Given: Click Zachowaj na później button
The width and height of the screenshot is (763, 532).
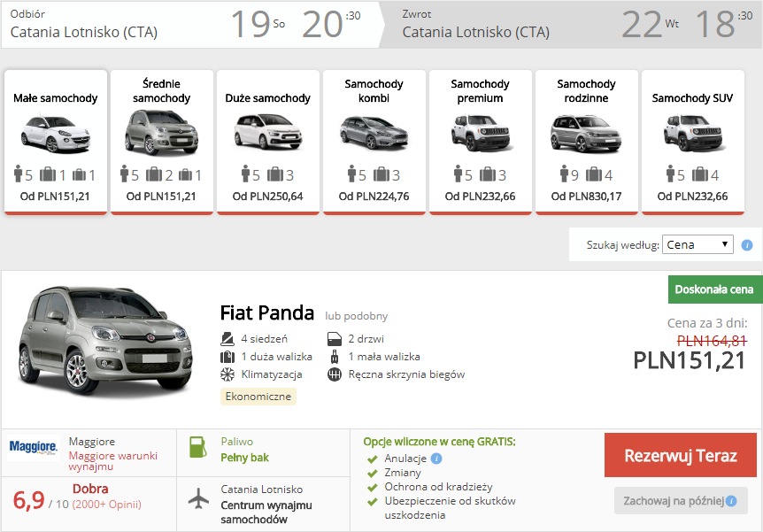Looking at the screenshot, I should point(681,501).
